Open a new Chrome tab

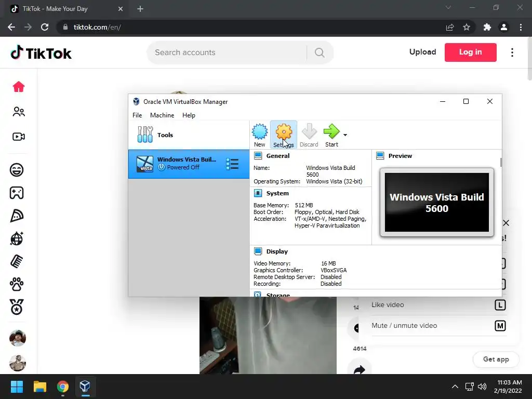click(140, 9)
